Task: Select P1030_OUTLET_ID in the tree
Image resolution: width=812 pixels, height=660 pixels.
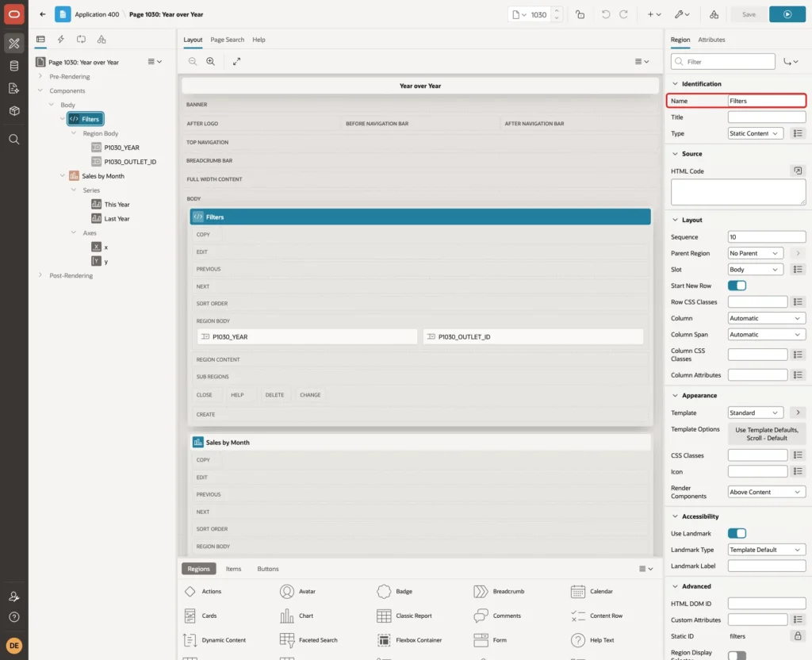Action: pyautogui.click(x=130, y=162)
